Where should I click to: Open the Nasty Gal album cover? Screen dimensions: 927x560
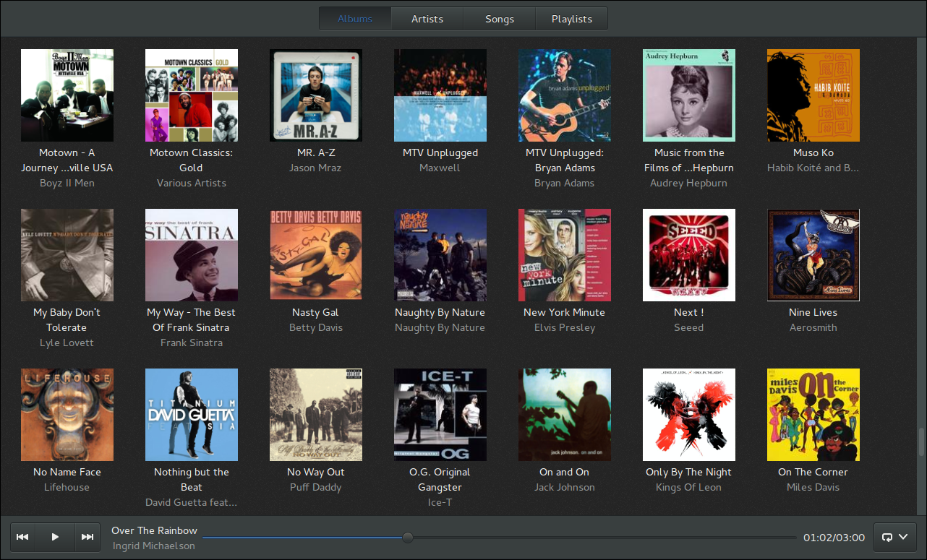tap(316, 255)
